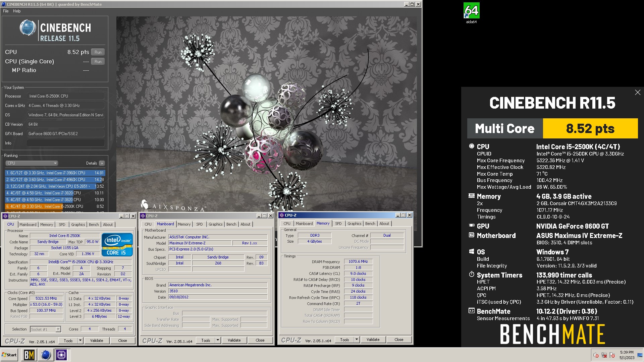Image resolution: width=644 pixels, height=362 pixels.
Task: Open Bench tab in left CPU-Z window
Action: 94,225
